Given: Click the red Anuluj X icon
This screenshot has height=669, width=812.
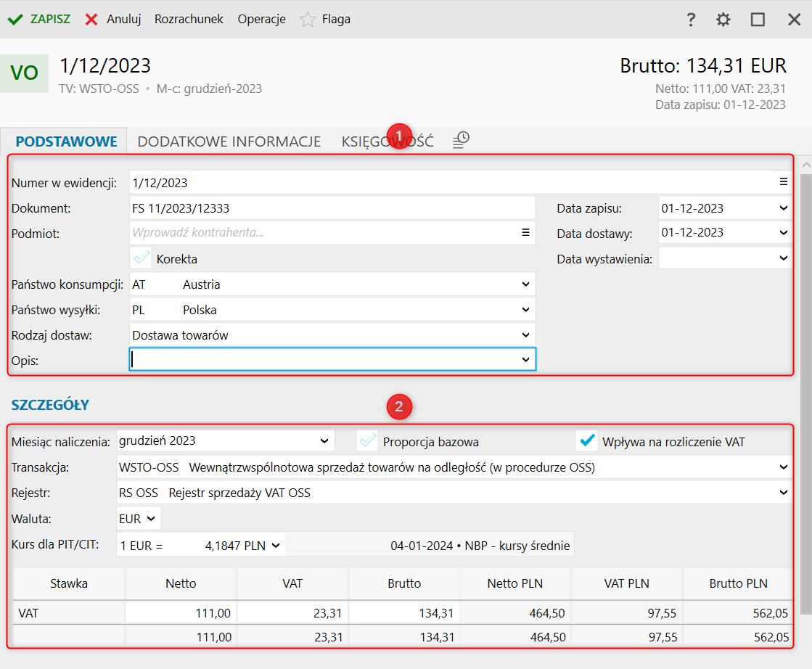Looking at the screenshot, I should point(91,20).
